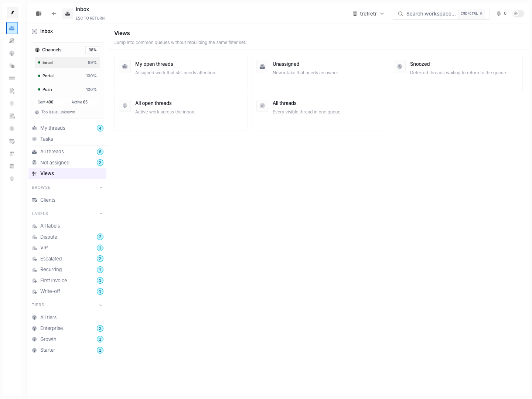Open Tasks in the sidebar
The width and height of the screenshot is (532, 399).
click(x=67, y=139)
